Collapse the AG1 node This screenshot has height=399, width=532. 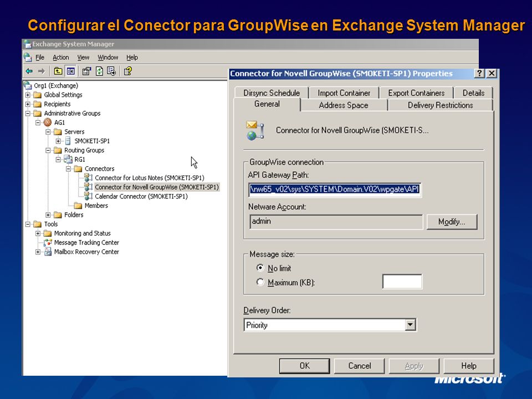click(38, 122)
